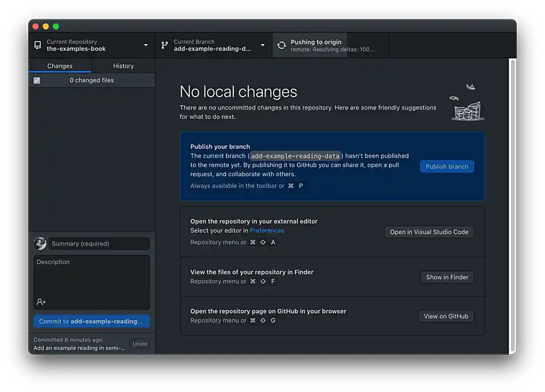Click the user avatar next to summary
This screenshot has width=545, height=392.
click(40, 244)
